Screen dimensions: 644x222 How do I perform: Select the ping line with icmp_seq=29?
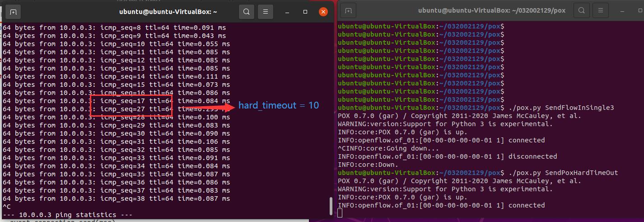click(x=116, y=125)
